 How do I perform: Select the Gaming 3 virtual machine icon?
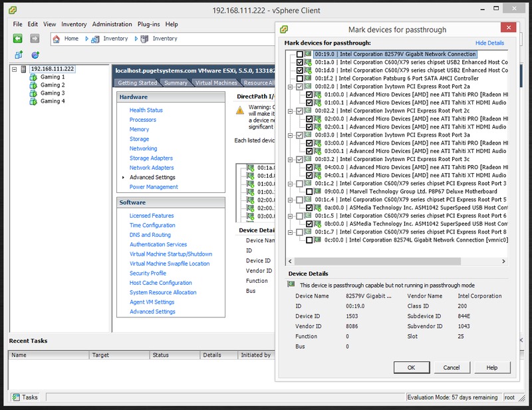pos(33,93)
